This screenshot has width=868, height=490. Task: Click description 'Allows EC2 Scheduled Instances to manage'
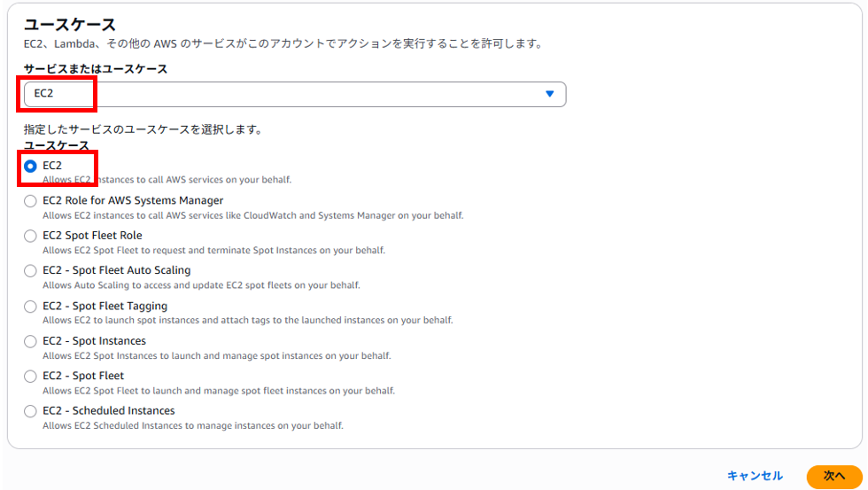point(193,425)
